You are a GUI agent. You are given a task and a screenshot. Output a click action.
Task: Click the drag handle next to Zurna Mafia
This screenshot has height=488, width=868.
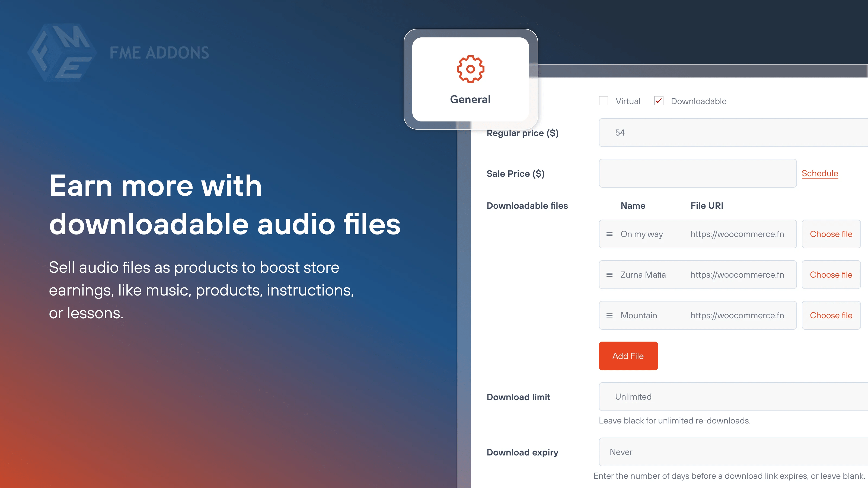click(x=609, y=274)
